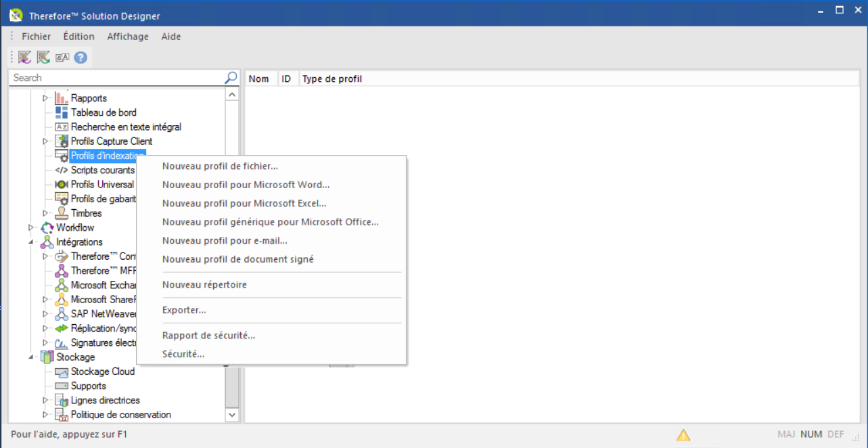The width and height of the screenshot is (868, 448).
Task: Click the Politique de conservation calendar icon
Action: click(x=62, y=415)
